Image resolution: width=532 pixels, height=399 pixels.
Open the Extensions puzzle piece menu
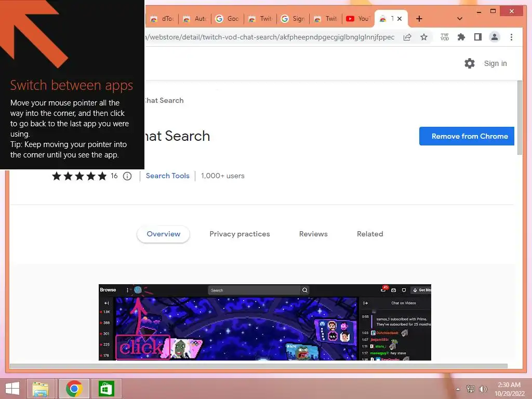point(461,37)
